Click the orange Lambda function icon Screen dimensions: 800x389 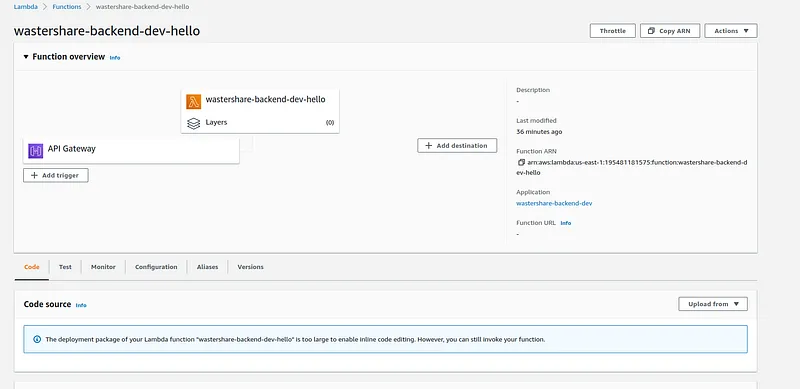click(x=194, y=102)
